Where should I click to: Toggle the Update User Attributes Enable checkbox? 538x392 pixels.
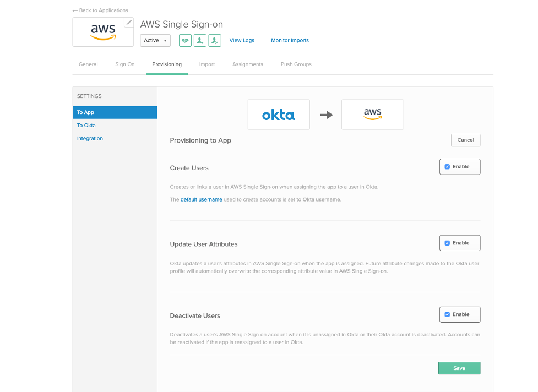(447, 243)
